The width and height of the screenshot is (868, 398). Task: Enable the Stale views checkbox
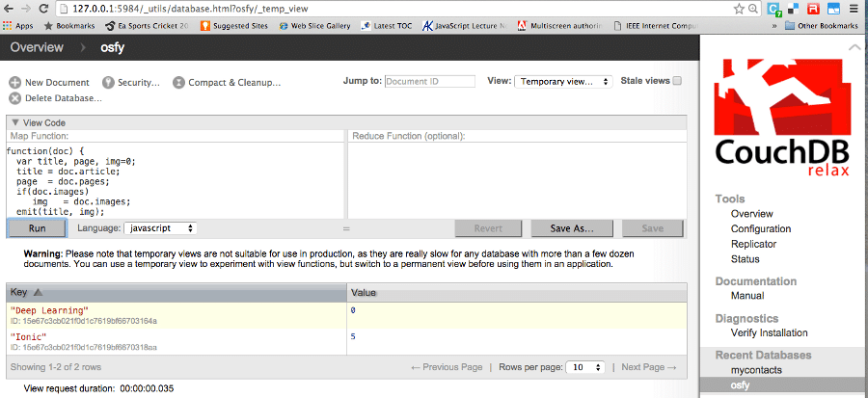(677, 81)
